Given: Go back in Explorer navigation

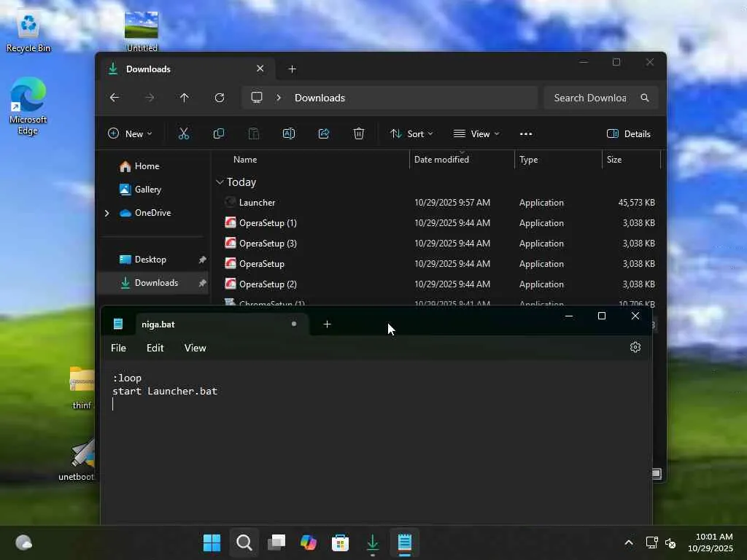Looking at the screenshot, I should coord(115,98).
